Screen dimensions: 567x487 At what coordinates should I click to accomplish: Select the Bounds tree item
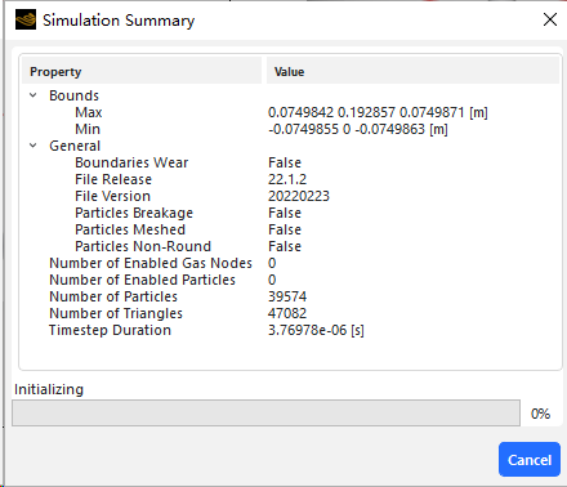[x=74, y=96]
